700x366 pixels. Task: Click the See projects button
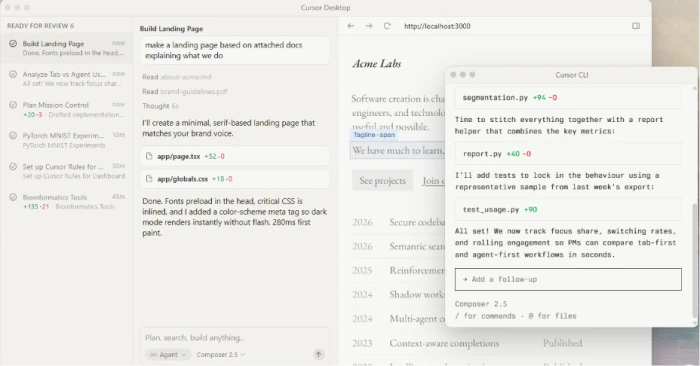(382, 180)
